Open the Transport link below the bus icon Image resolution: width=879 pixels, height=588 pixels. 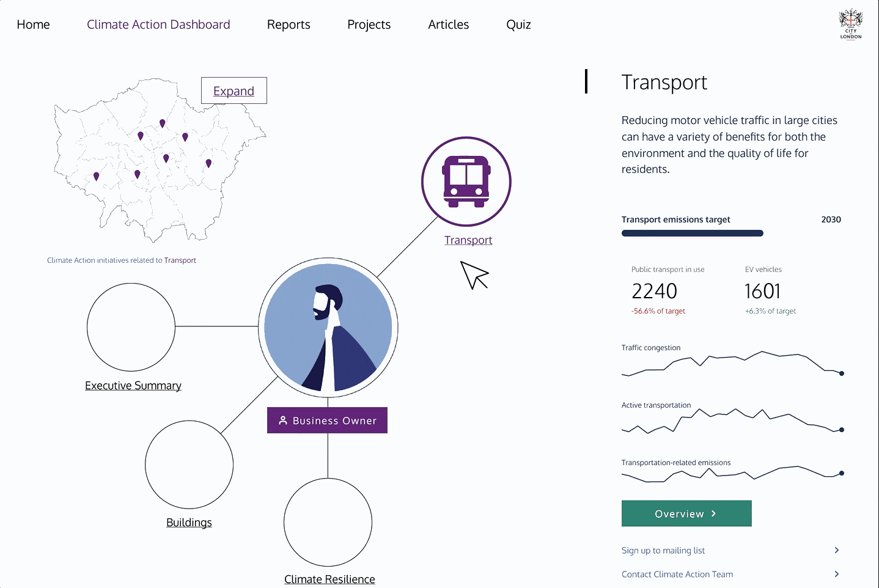tap(468, 240)
